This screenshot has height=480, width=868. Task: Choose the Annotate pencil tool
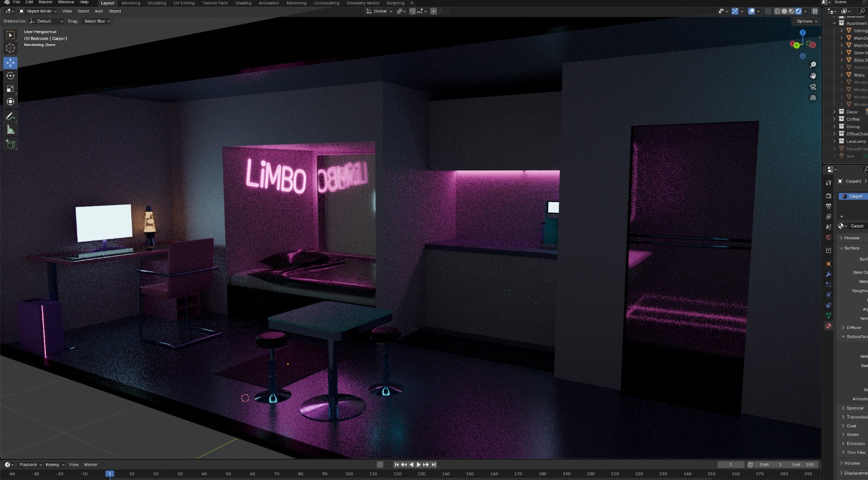pos(10,117)
